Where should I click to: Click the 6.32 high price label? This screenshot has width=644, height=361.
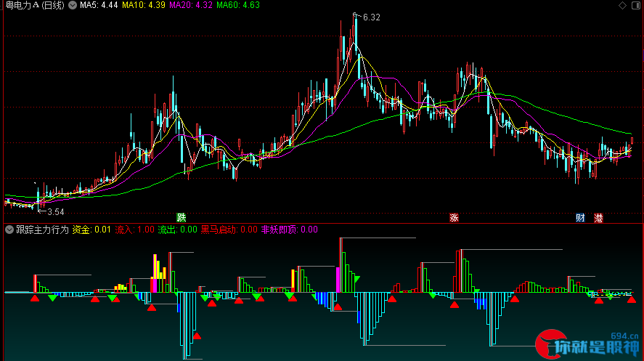tap(372, 17)
